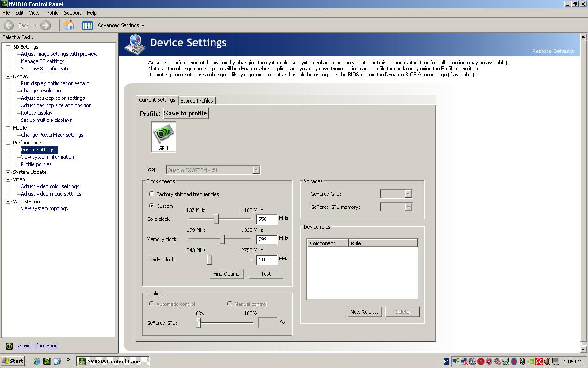Image resolution: width=588 pixels, height=368 pixels.
Task: Select View system information tree item
Action: pyautogui.click(x=47, y=157)
